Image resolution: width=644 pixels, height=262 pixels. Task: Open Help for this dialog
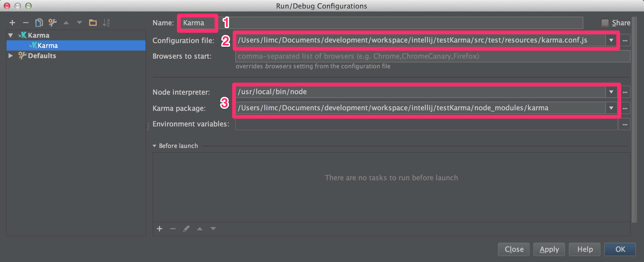pos(585,249)
